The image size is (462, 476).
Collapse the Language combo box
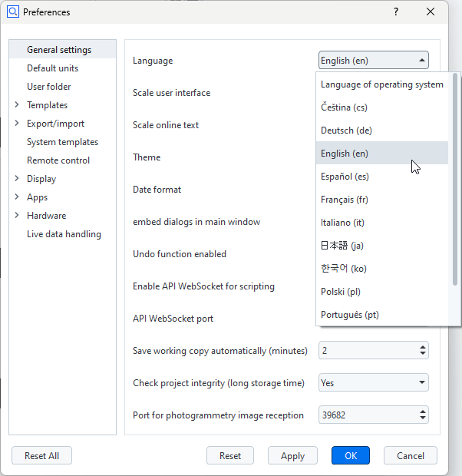coord(421,61)
